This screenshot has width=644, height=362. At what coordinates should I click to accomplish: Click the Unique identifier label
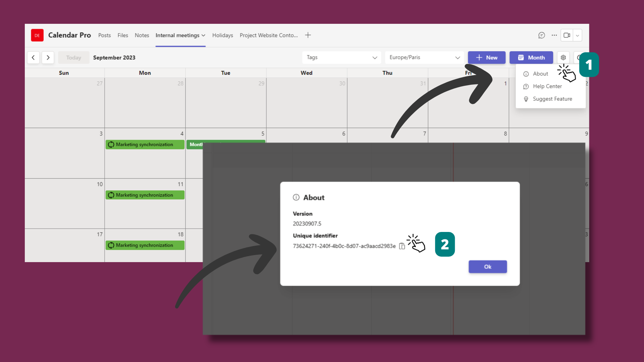coord(315,236)
